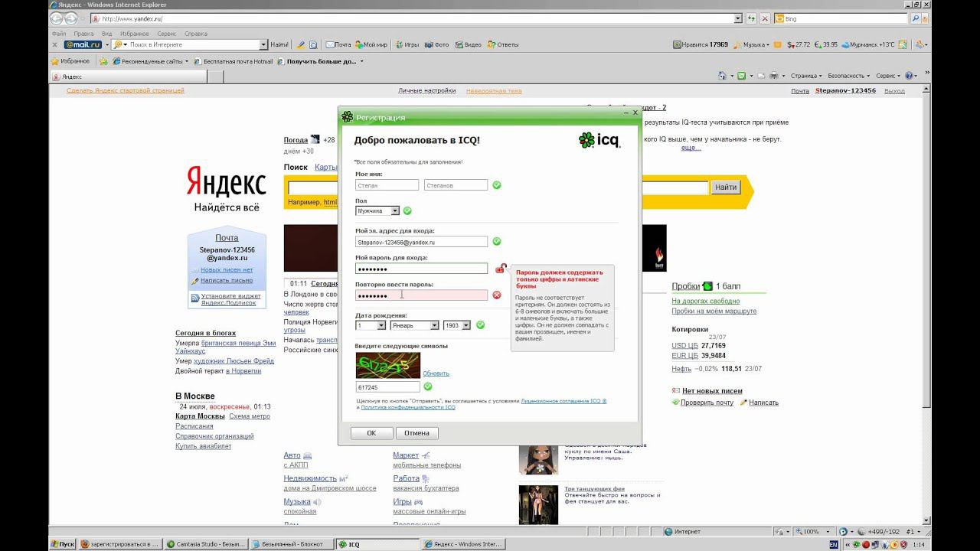
Task: Click OK in the ICQ registration dialog
Action: 371,433
